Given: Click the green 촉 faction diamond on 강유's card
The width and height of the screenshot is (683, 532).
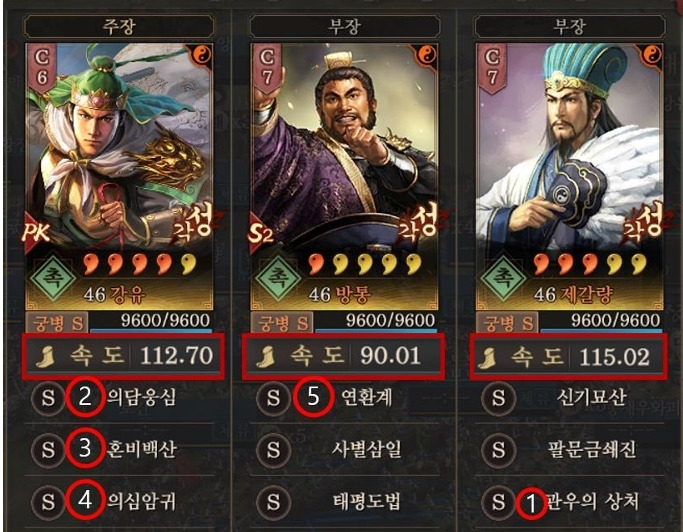Looking at the screenshot, I should pyautogui.click(x=53, y=278).
